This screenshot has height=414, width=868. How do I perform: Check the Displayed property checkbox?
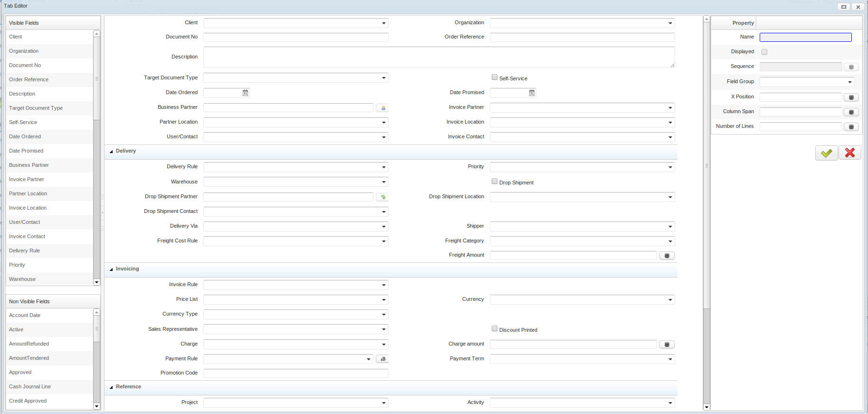click(764, 52)
